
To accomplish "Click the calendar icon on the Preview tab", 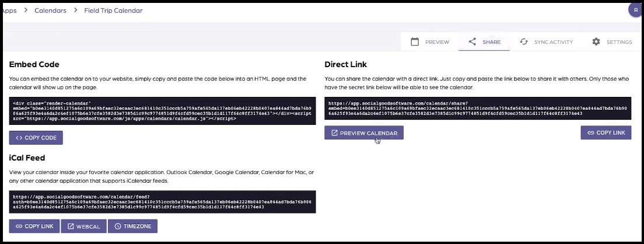I will pyautogui.click(x=415, y=42).
